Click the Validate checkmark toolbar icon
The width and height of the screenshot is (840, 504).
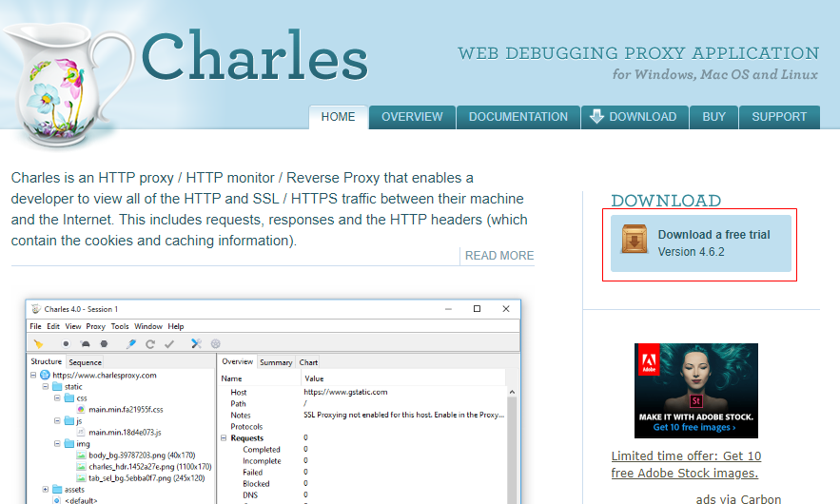click(x=169, y=343)
